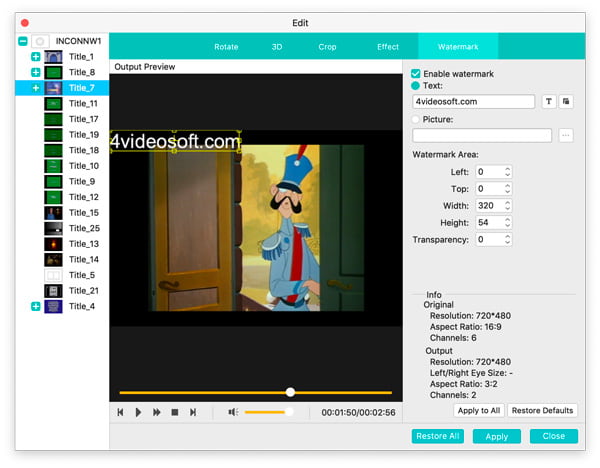This screenshot has height=468, width=600.
Task: Switch to the Crop tab
Action: (327, 47)
